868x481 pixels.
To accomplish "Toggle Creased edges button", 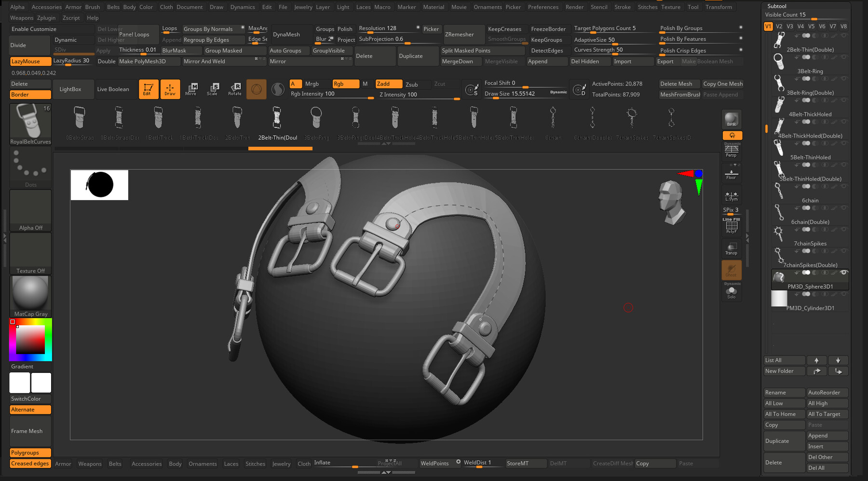I will click(x=30, y=463).
